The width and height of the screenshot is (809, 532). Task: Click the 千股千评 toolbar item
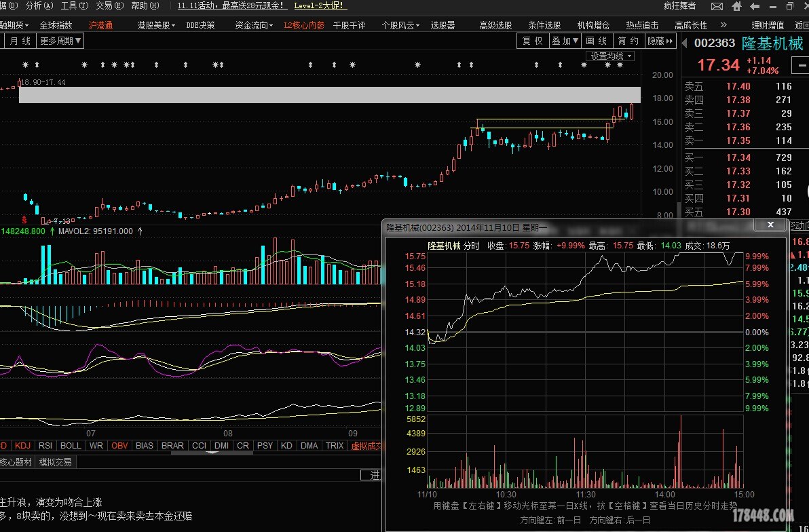pos(350,25)
